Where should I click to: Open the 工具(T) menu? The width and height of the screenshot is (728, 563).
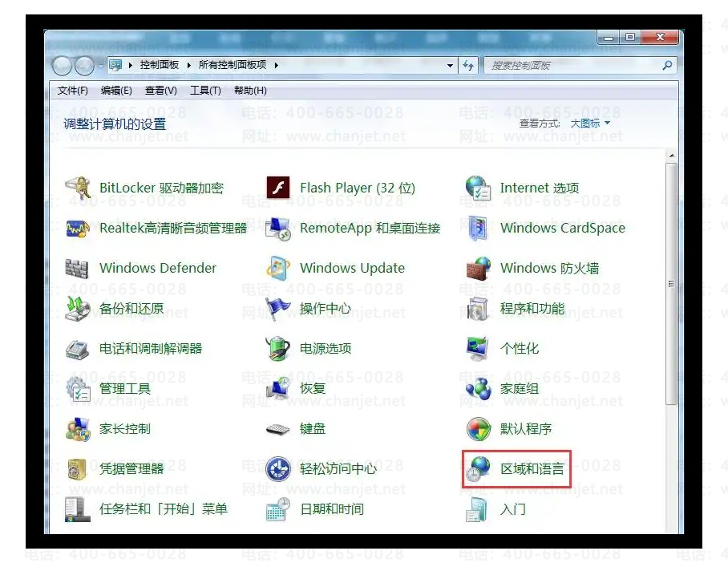205,91
